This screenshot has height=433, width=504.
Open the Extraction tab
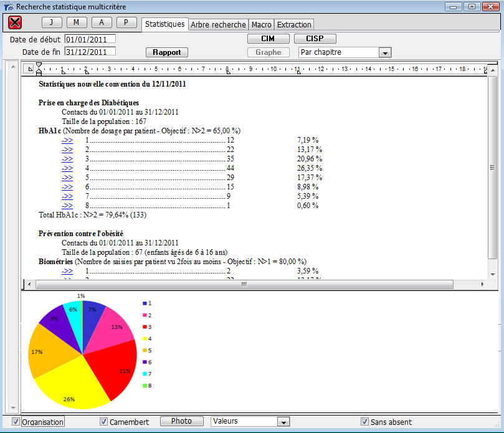pos(294,25)
